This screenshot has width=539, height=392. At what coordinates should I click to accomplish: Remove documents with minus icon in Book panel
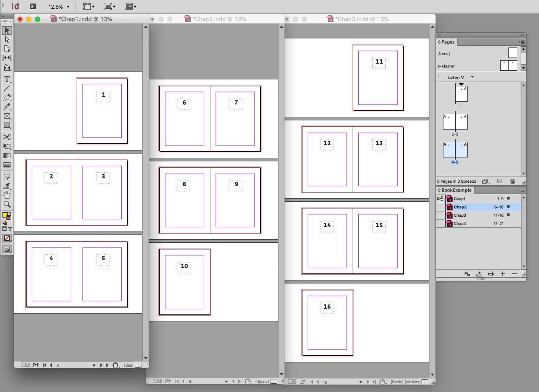pyautogui.click(x=514, y=274)
